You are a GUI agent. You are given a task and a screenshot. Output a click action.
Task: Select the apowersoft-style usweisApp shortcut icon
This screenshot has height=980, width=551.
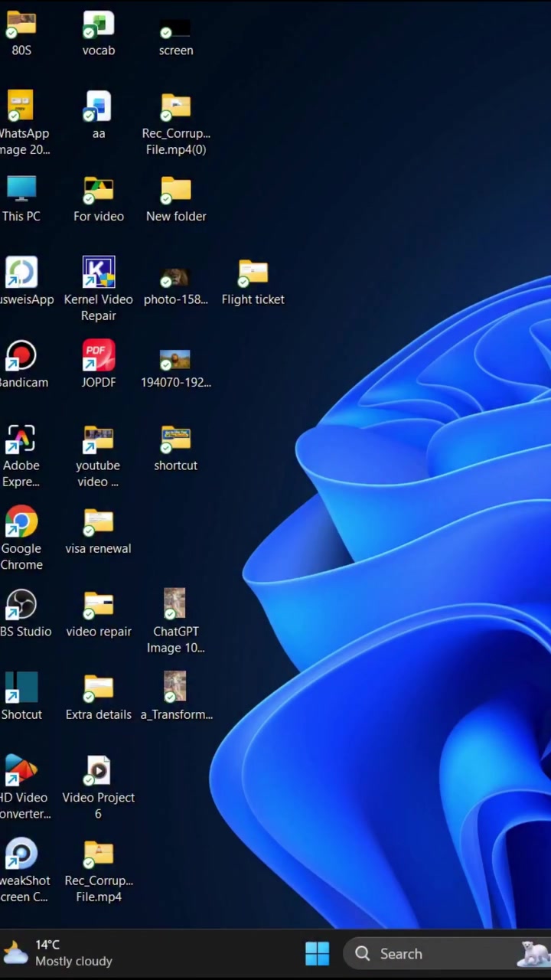point(21,272)
